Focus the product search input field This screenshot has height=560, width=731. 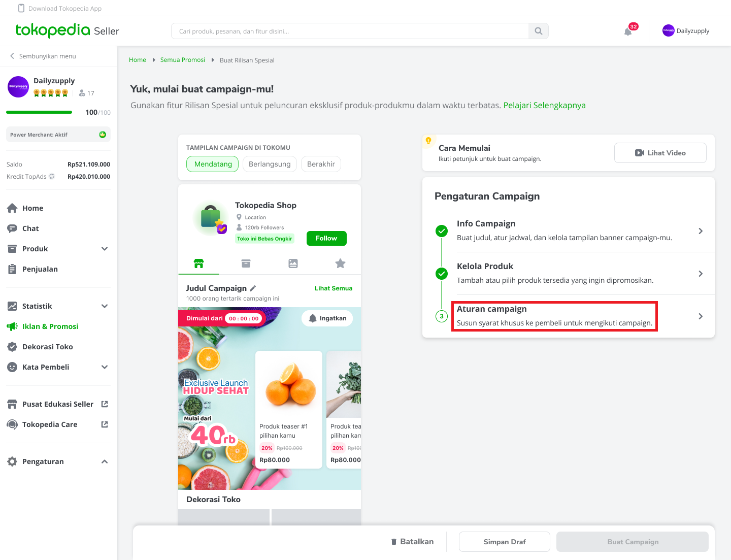point(350,31)
